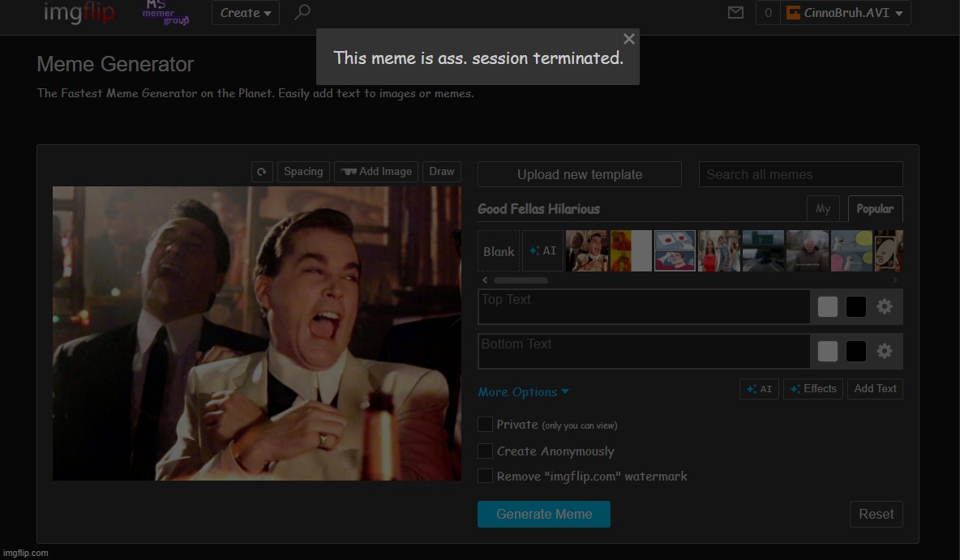Expand More Options
Screen dimensions: 960x560
pos(524,391)
